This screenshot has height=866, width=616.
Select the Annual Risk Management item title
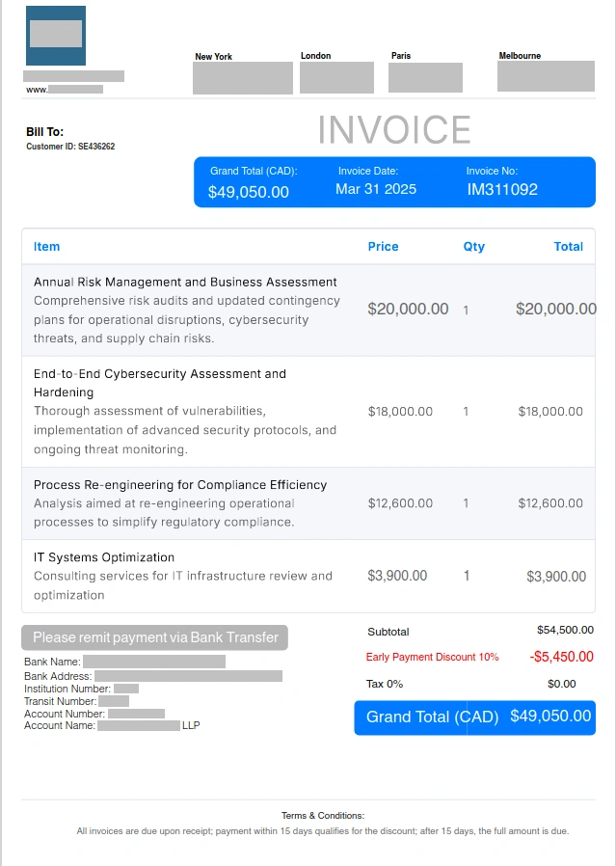[185, 283]
